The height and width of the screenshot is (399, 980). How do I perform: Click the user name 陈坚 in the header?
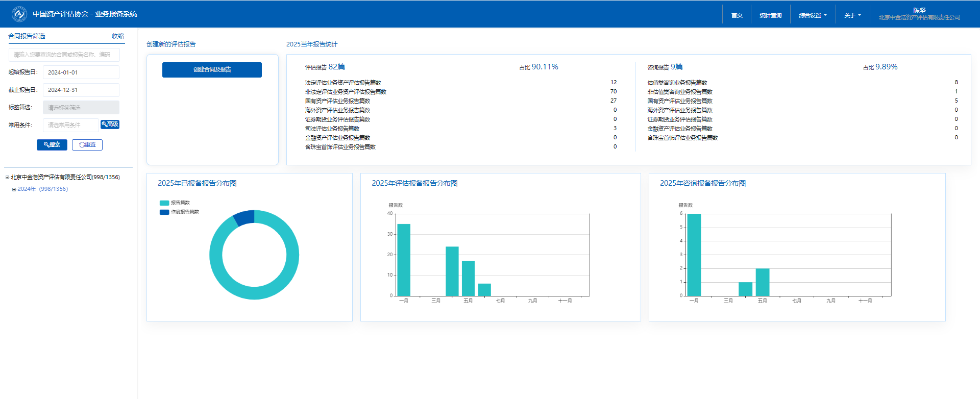pos(919,10)
